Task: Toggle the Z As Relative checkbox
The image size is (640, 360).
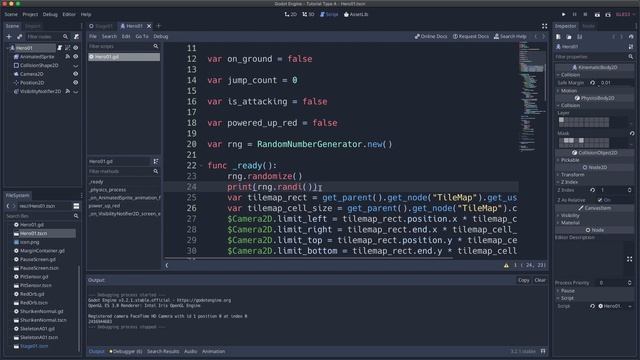Action: [600, 200]
